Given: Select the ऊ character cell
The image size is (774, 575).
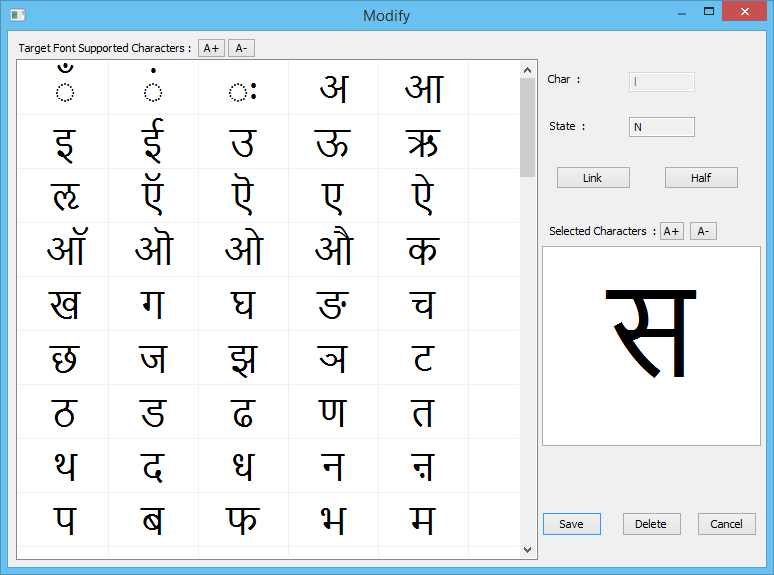Looking at the screenshot, I should [x=333, y=142].
